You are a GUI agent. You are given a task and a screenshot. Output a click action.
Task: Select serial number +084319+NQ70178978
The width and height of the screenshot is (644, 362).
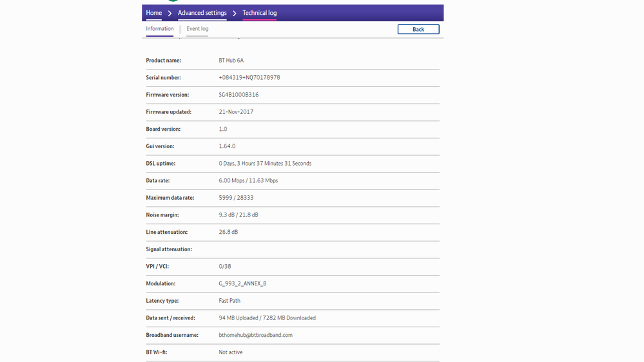click(249, 77)
